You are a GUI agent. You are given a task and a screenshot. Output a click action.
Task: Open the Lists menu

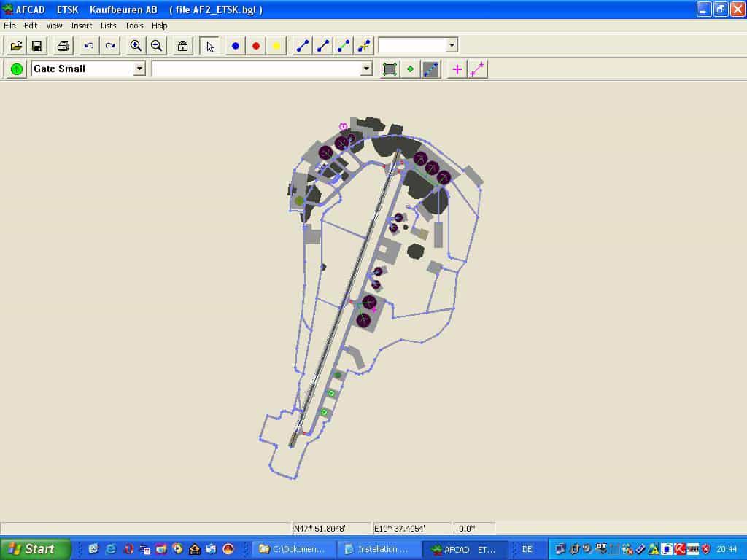(x=108, y=26)
